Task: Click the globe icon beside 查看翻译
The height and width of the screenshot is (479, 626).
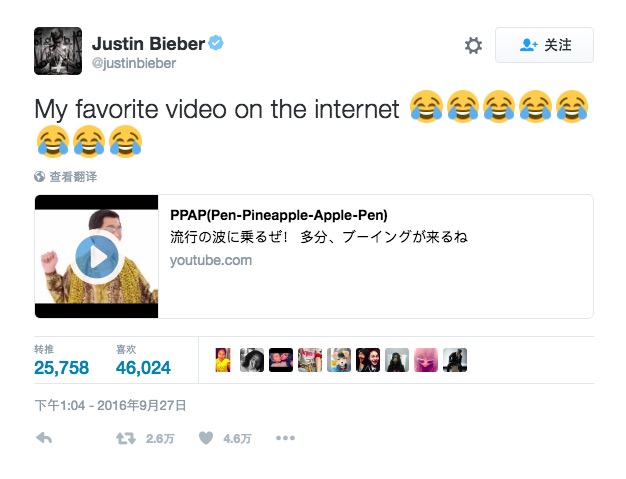Action: (40, 176)
